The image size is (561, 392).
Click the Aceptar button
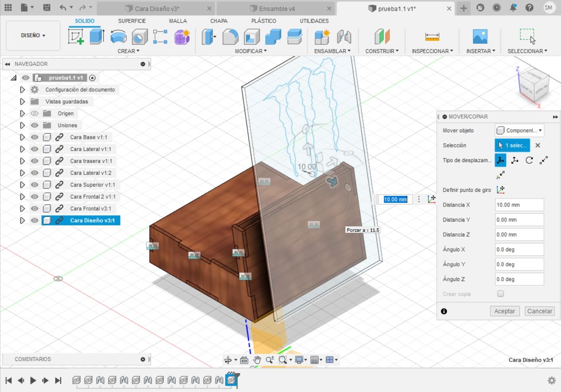coord(504,311)
